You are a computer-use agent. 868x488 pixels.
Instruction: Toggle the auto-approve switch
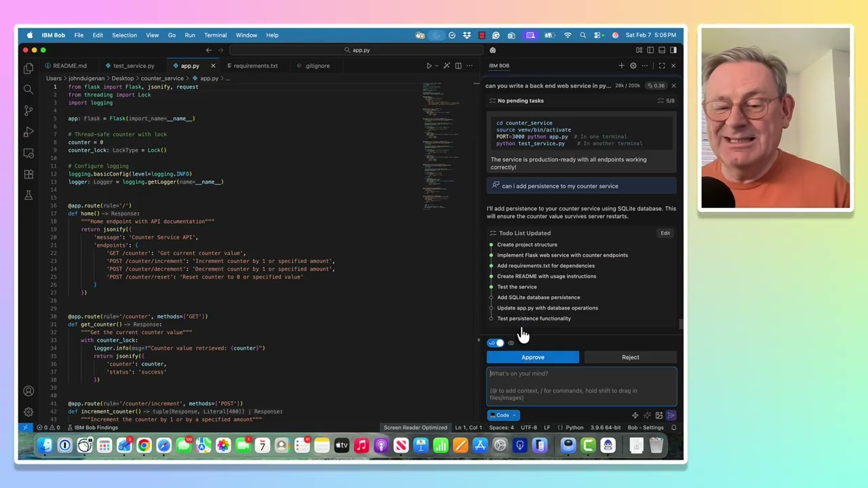tap(496, 343)
